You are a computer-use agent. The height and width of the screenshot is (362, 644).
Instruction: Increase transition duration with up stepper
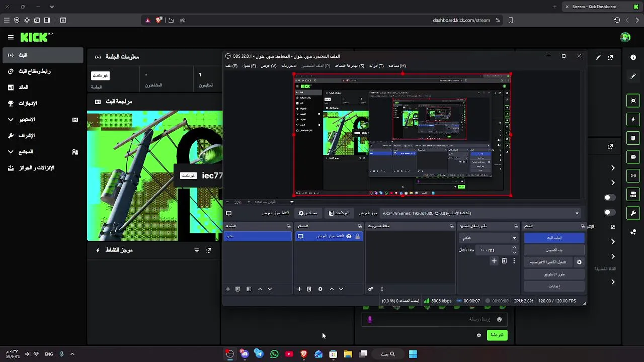point(514,247)
